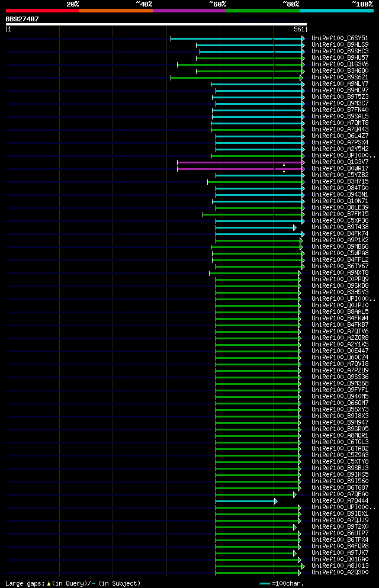Image resolution: width=379 pixels, height=588 pixels.
Task: Click the red 20% identity legend segment
Action: [x=43, y=11]
